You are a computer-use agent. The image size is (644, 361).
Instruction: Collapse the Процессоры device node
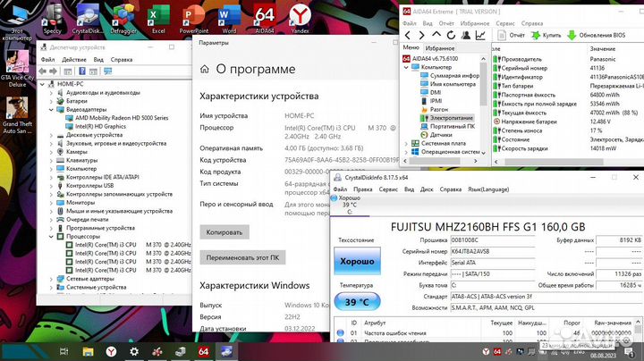(50, 236)
